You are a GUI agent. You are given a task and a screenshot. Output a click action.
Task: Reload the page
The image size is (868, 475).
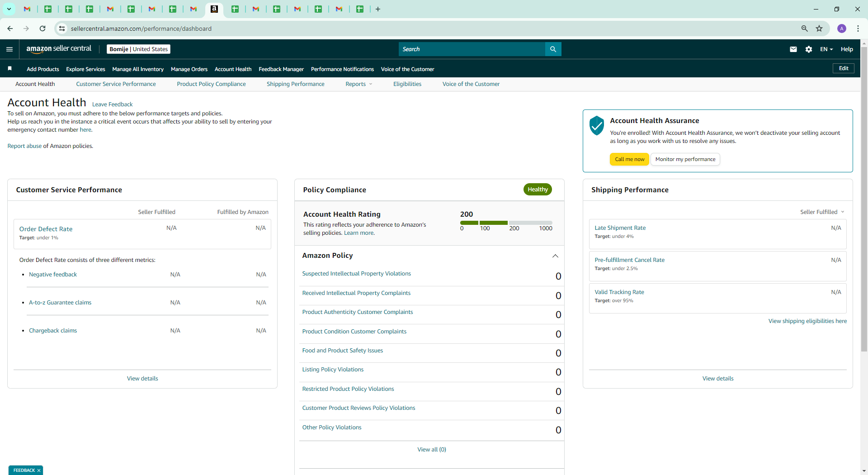tap(42, 28)
